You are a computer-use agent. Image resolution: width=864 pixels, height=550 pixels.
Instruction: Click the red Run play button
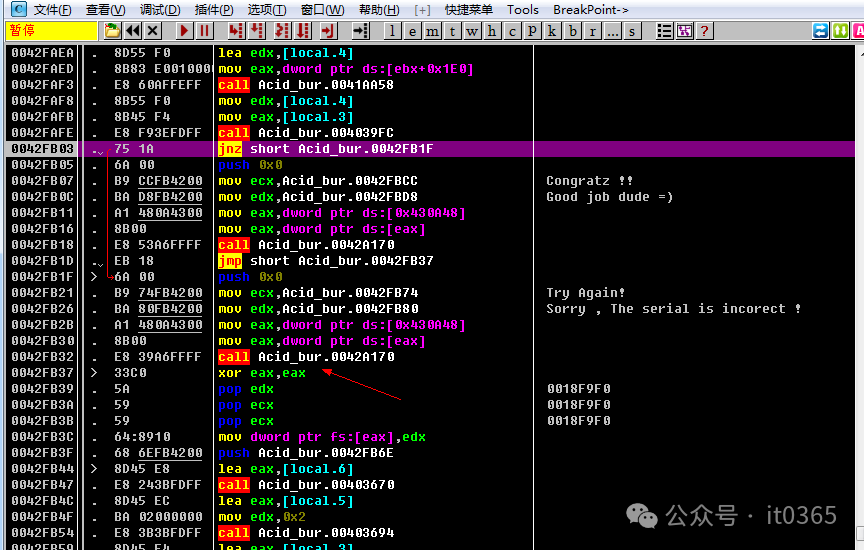[x=185, y=31]
